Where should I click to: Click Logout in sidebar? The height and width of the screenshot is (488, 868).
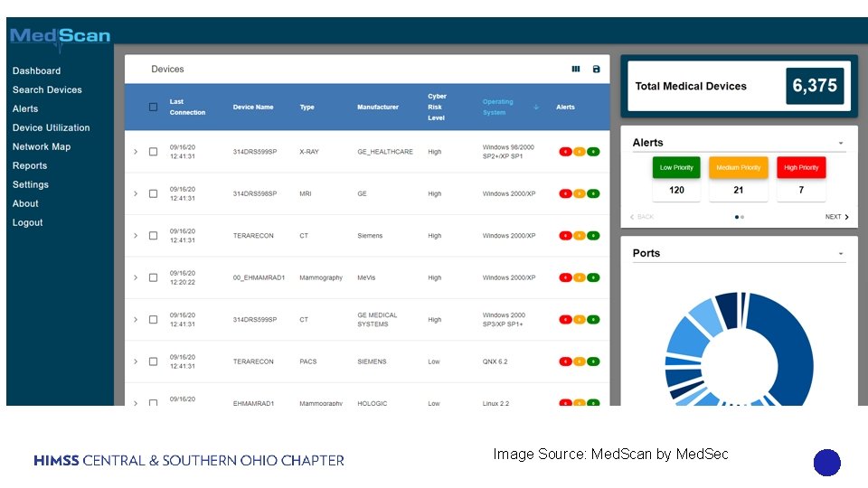(28, 222)
